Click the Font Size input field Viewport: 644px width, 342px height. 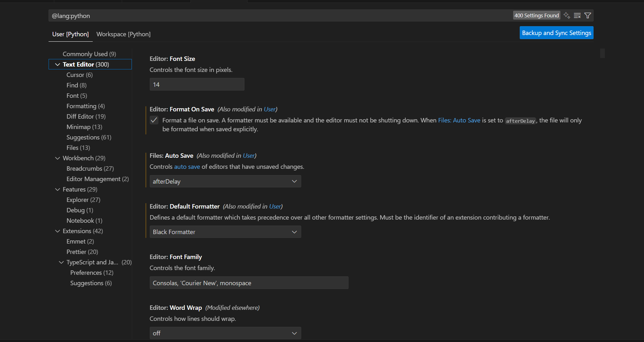[x=197, y=85]
